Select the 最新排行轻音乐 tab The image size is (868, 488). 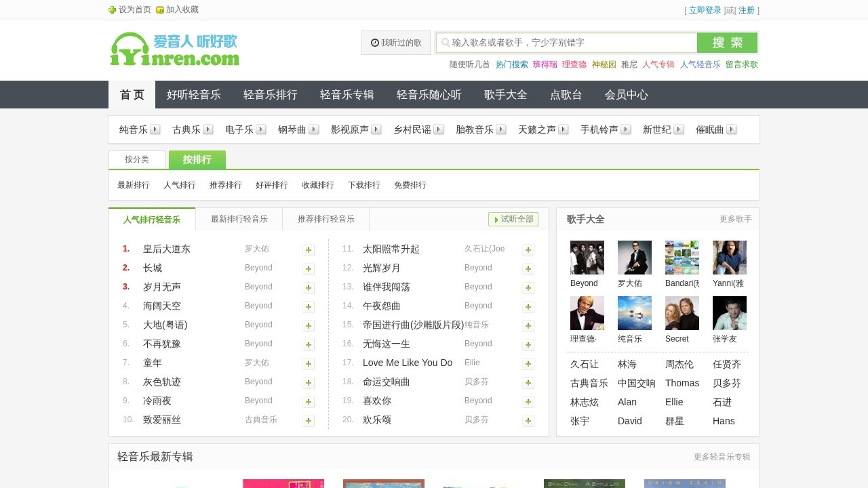click(x=239, y=219)
